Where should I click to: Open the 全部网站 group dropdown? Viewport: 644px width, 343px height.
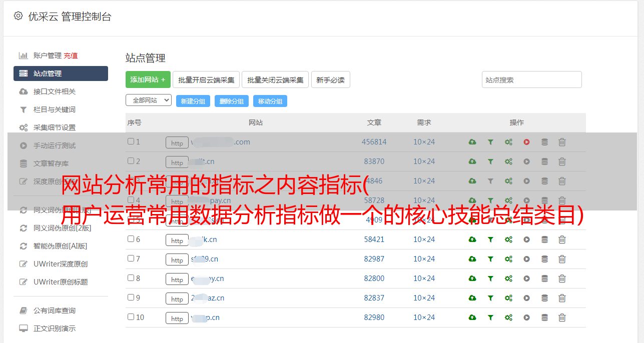click(x=149, y=100)
